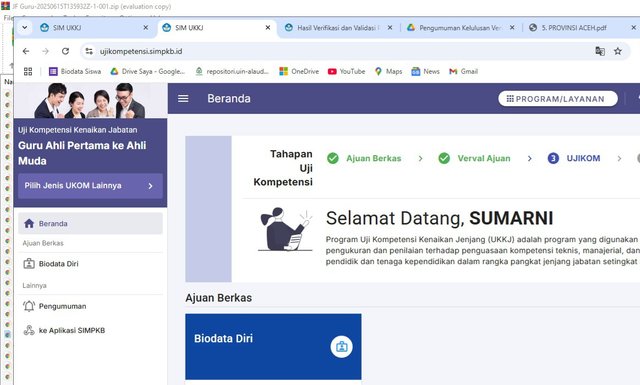
Task: Click the Verval Ajuan stage label
Action: pos(484,158)
